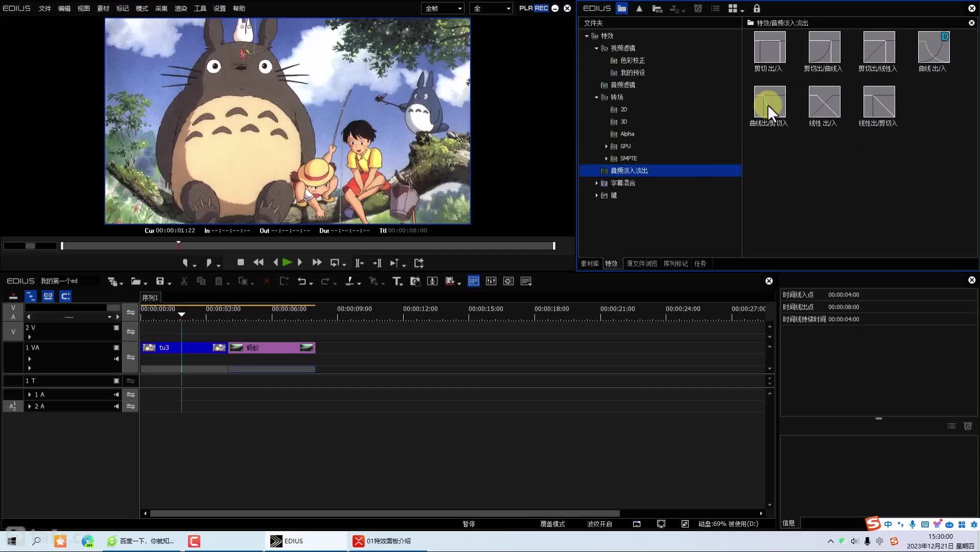Select the tu3 clip on timeline

[x=184, y=348]
